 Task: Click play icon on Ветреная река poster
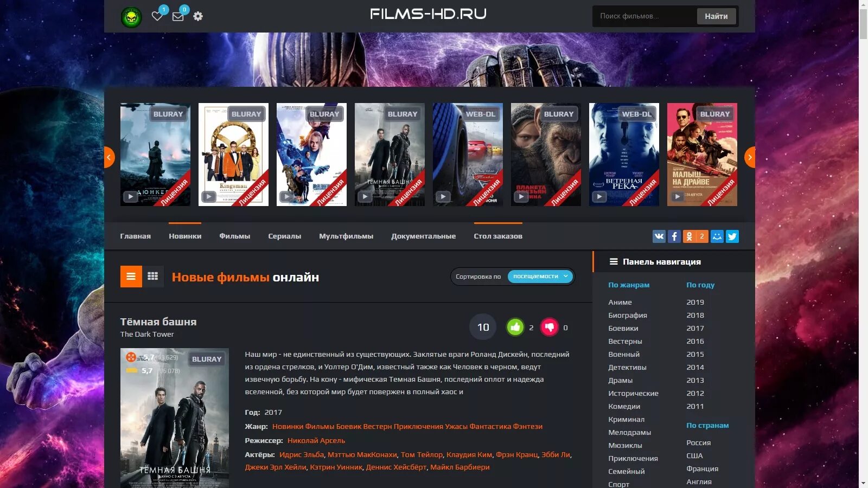(x=599, y=197)
